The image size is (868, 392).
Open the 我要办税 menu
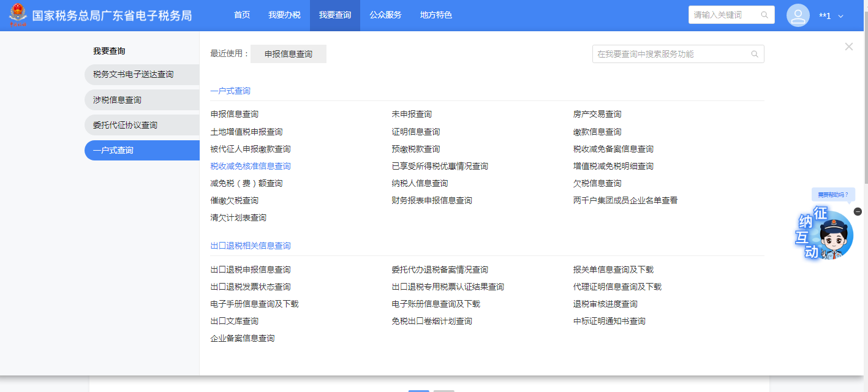[x=284, y=15]
